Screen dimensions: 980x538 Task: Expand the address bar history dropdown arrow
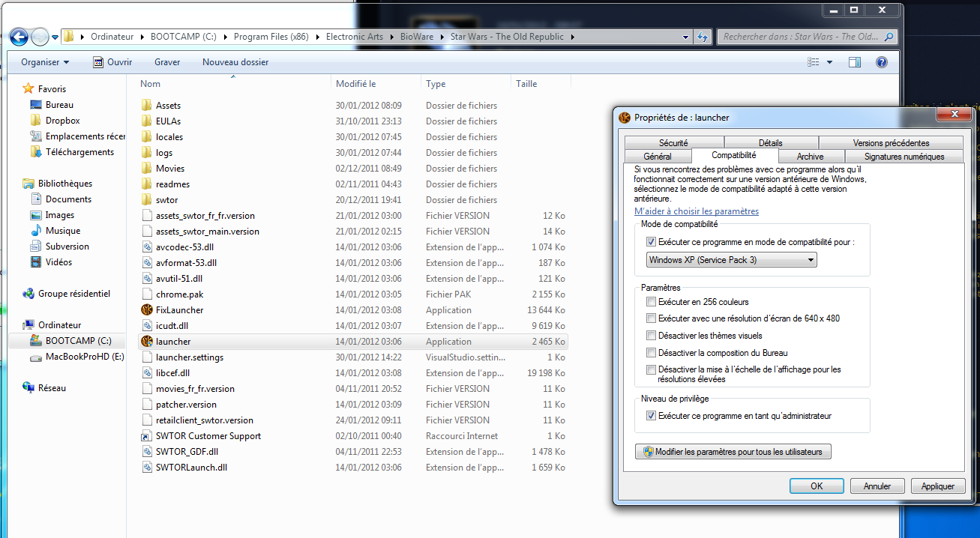coord(686,37)
